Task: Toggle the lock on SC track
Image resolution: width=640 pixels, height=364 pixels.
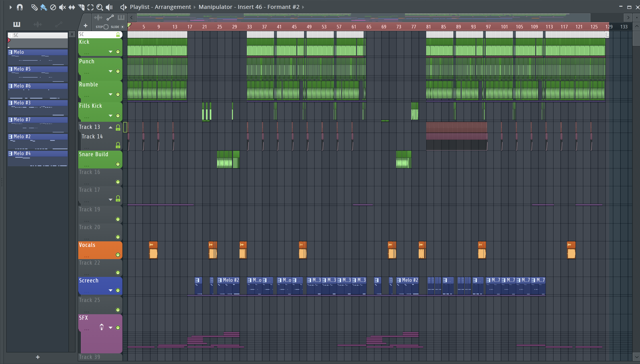Action: [118, 35]
